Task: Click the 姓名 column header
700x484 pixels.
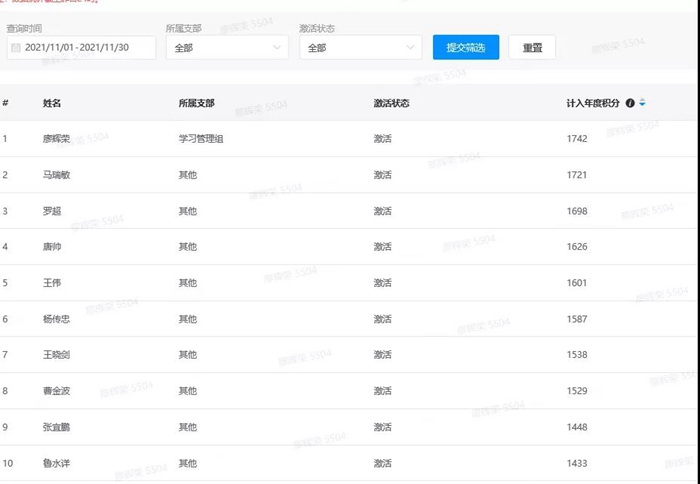Action: coord(52,103)
